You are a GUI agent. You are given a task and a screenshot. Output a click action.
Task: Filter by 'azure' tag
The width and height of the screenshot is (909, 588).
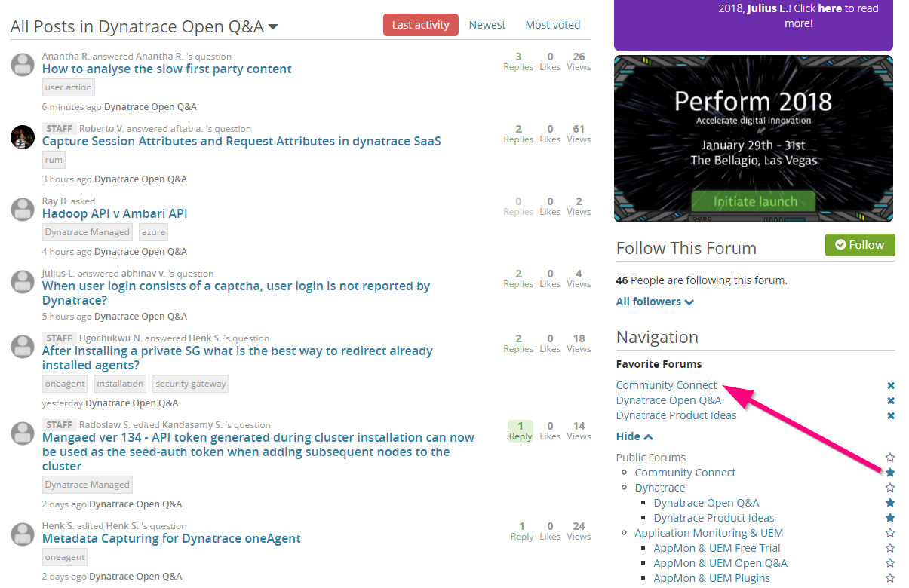153,232
